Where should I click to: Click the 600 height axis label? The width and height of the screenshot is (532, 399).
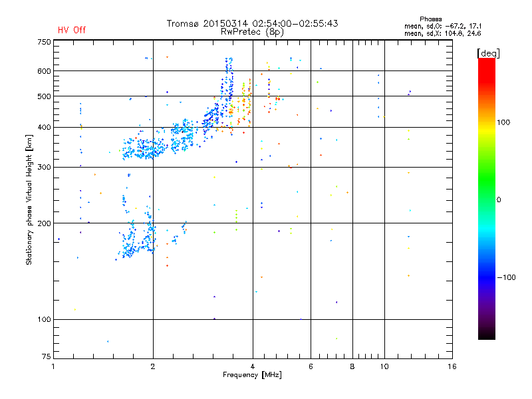(44, 71)
